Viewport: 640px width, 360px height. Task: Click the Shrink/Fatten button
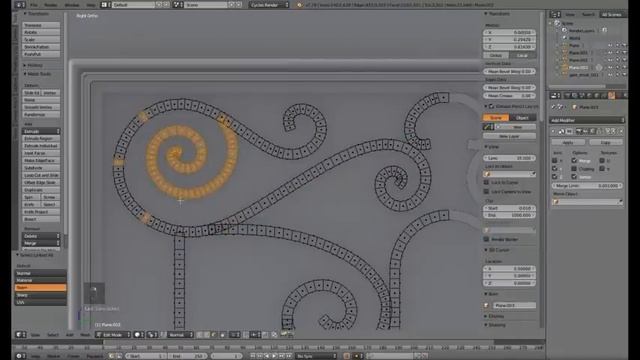coord(41,47)
